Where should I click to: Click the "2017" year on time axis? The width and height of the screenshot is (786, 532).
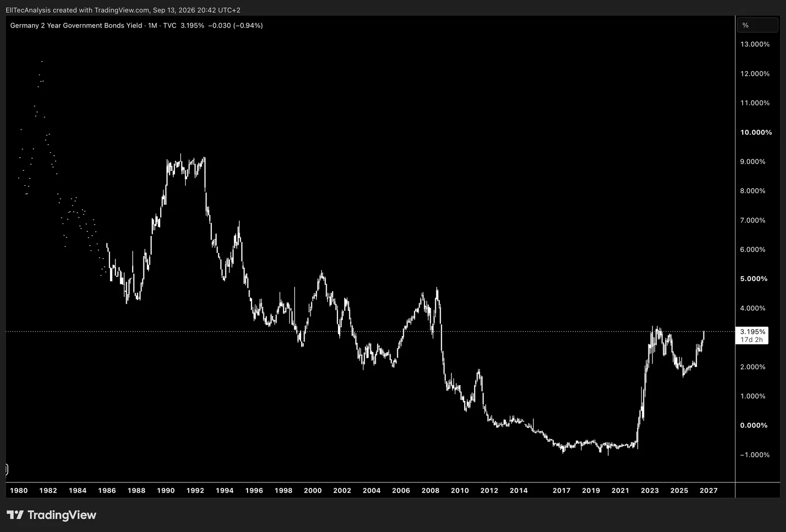click(x=561, y=490)
